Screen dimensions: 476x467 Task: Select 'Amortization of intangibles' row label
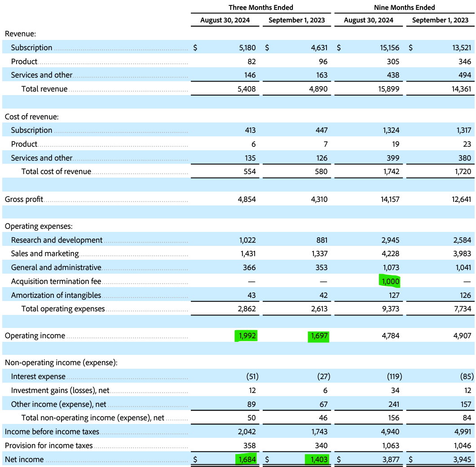click(x=56, y=295)
